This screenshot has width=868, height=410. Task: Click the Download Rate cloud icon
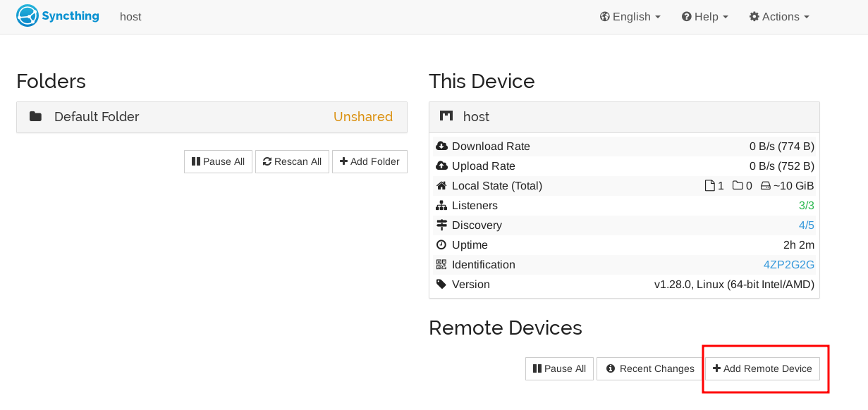(x=442, y=147)
